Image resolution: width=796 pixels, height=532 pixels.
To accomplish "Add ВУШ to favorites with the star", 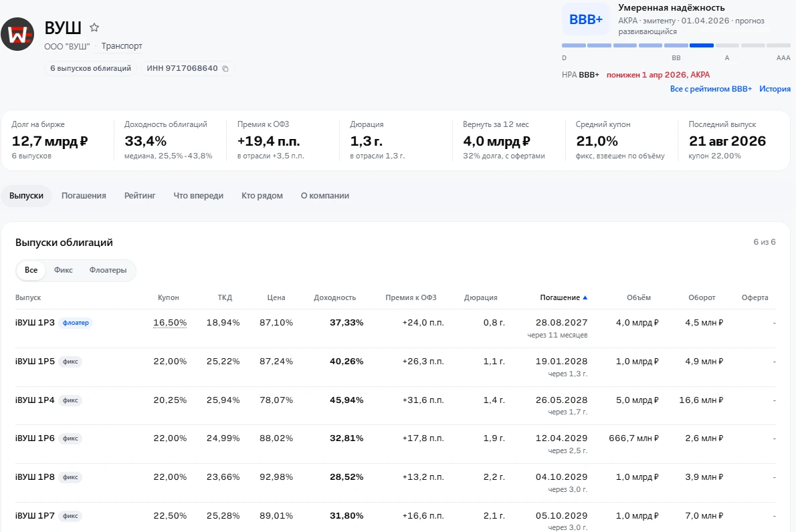I will pyautogui.click(x=94, y=27).
